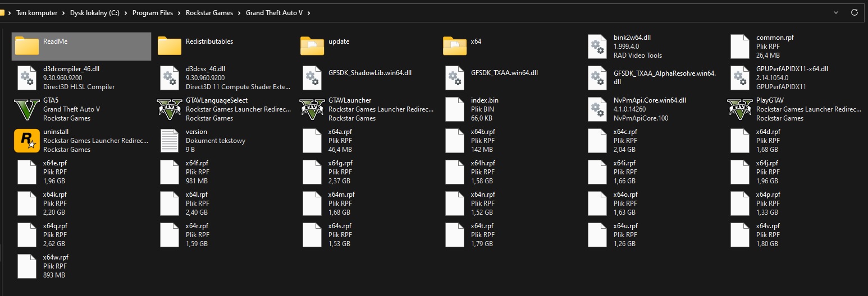
Task: Click the refresh button in address bar
Action: click(855, 12)
